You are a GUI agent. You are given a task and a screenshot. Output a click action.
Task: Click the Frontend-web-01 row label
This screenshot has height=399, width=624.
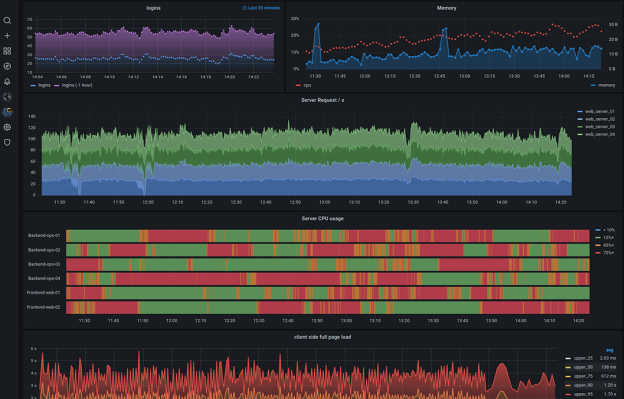(x=43, y=293)
